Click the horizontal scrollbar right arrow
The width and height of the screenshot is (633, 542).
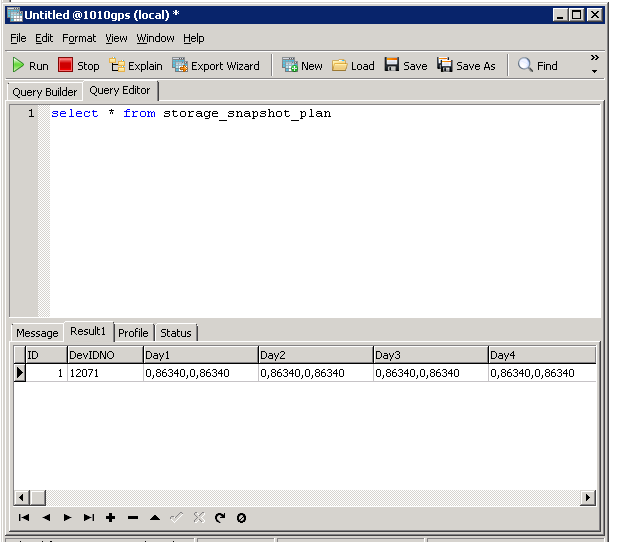click(588, 498)
